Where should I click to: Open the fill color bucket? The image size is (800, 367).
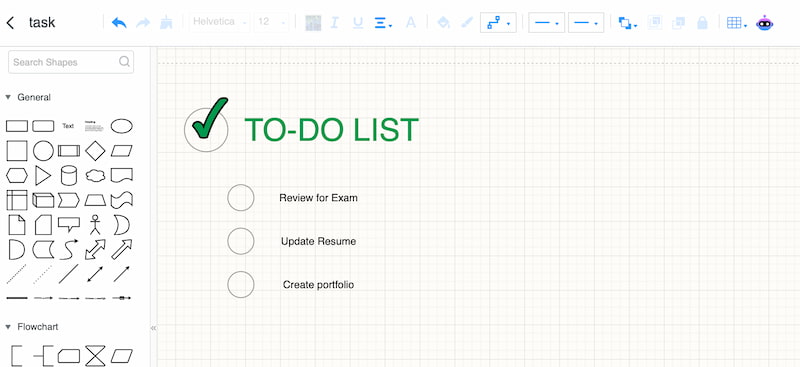(444, 22)
